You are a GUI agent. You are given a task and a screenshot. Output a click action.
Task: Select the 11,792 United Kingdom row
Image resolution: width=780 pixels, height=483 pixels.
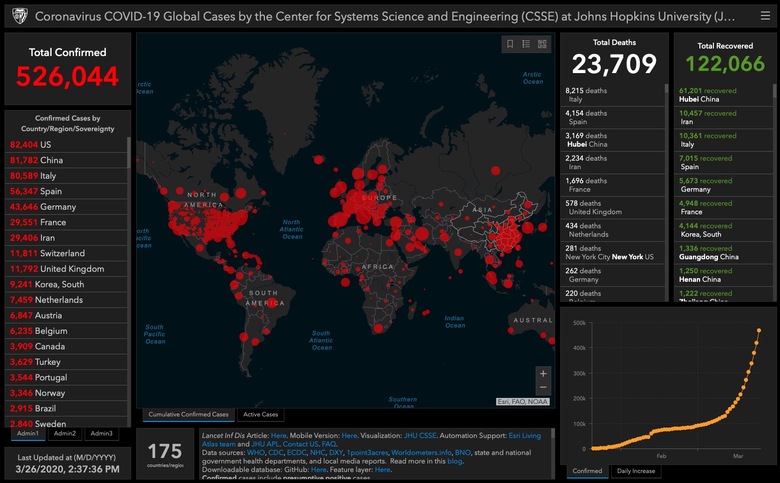coord(66,269)
